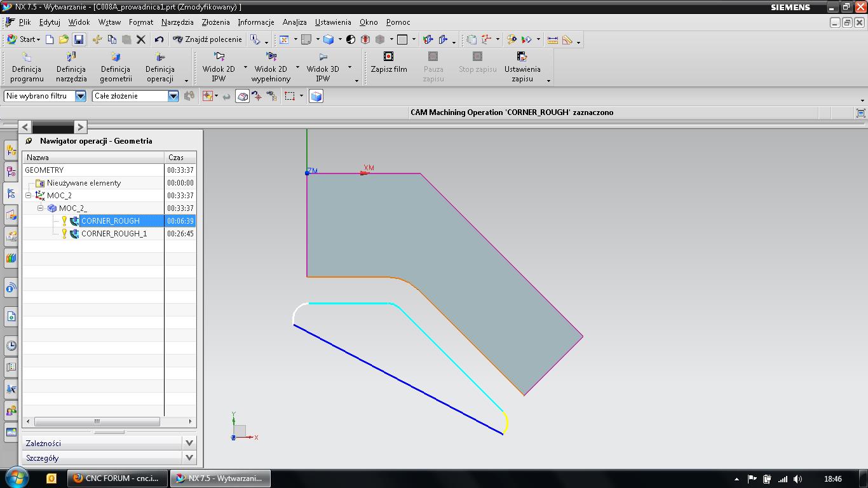Open the Edytuj menu
The width and height of the screenshot is (868, 488).
50,22
